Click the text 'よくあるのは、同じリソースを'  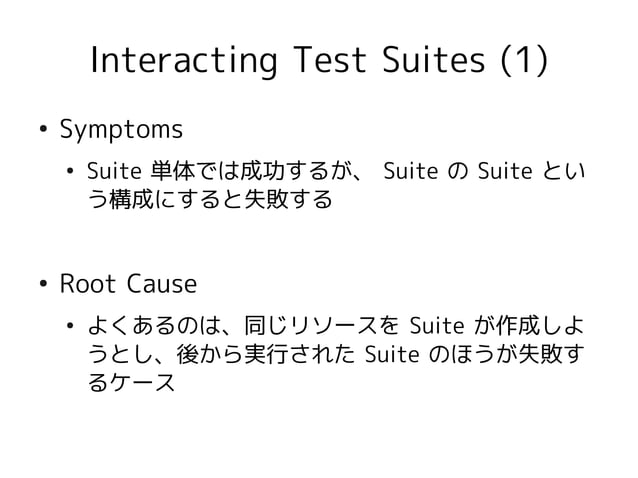[242, 325]
